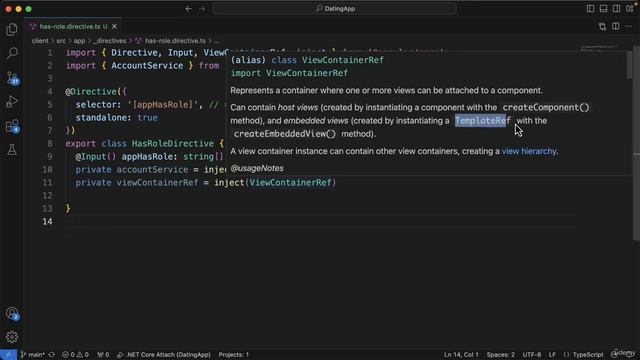Open Source Control view with badge
This screenshot has height=360, width=640.
tap(12, 78)
